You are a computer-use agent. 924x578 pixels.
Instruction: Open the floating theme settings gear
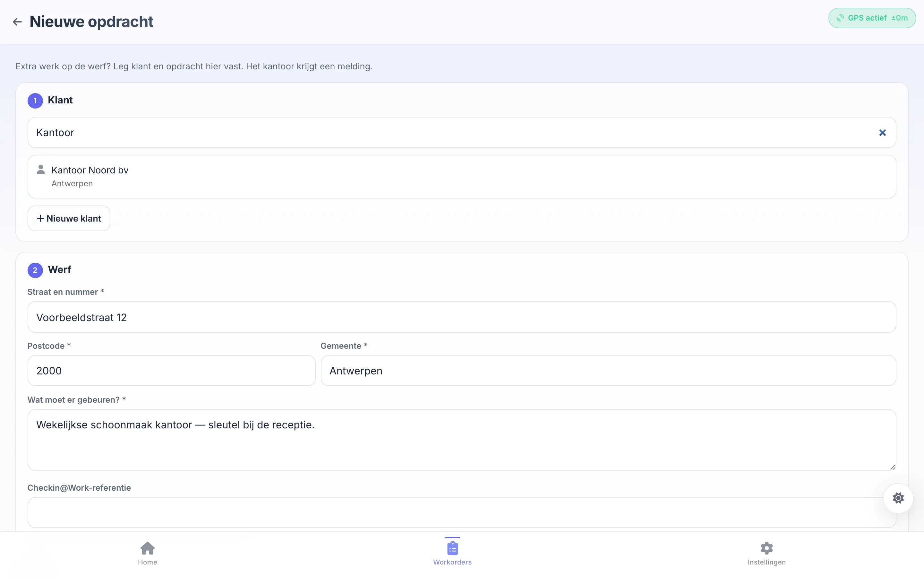click(x=898, y=498)
